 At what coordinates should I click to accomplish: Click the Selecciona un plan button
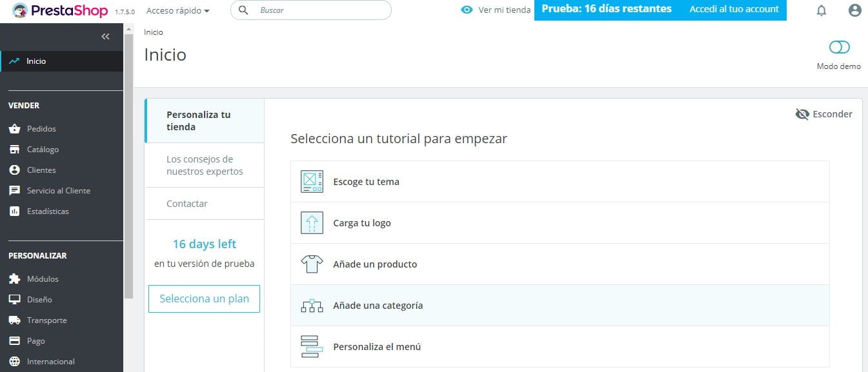point(204,299)
